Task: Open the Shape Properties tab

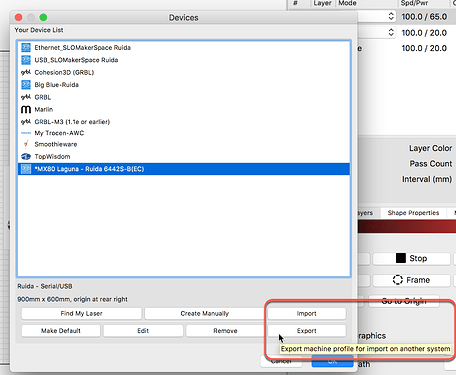Action: tap(413, 213)
